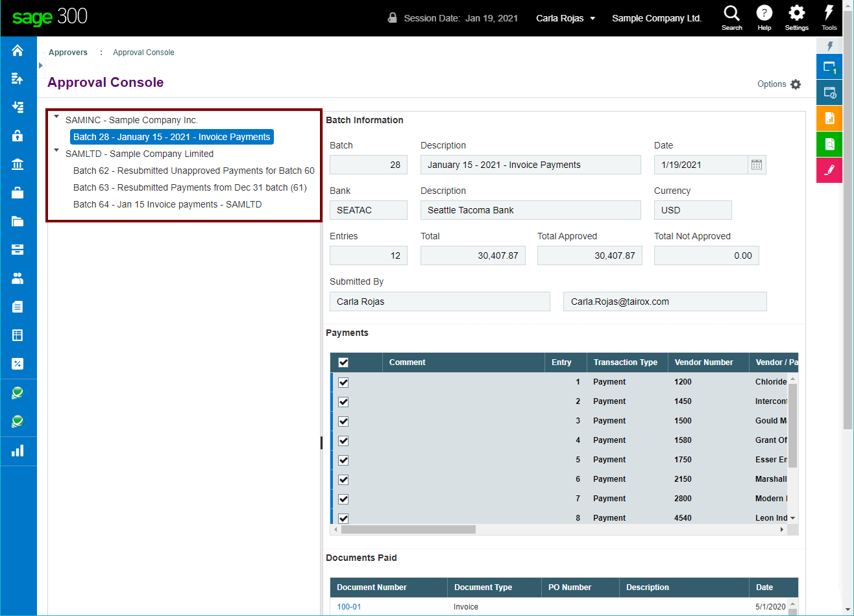Open the calendar picker beside the Date field
The width and height of the screenshot is (854, 616).
[x=757, y=165]
